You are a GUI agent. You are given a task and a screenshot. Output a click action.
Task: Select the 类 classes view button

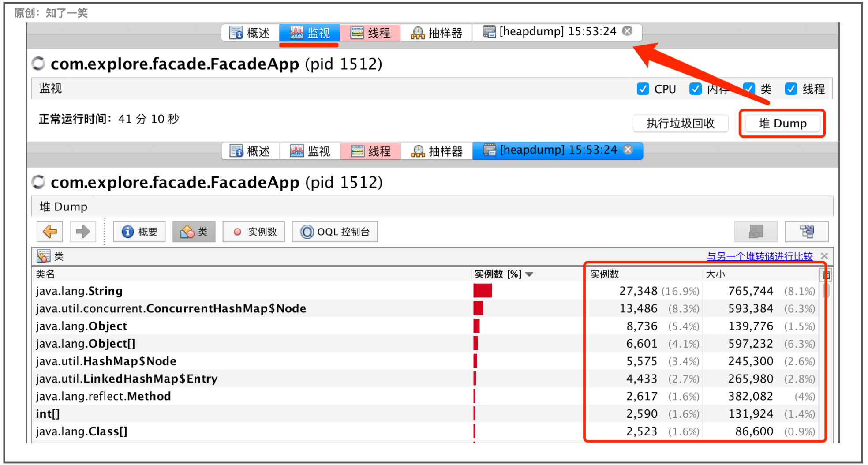point(194,232)
